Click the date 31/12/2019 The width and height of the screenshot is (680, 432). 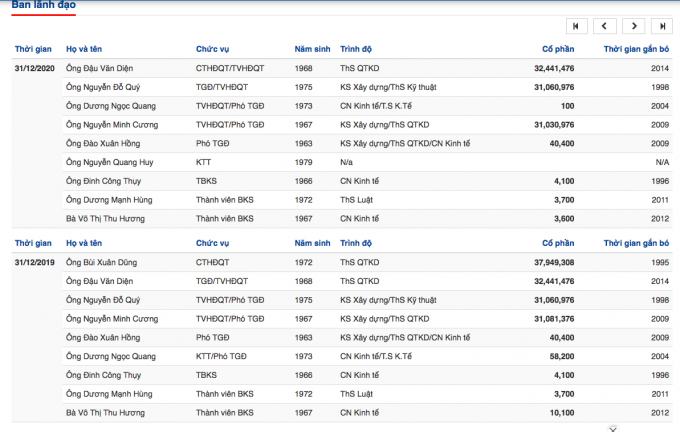[35, 262]
